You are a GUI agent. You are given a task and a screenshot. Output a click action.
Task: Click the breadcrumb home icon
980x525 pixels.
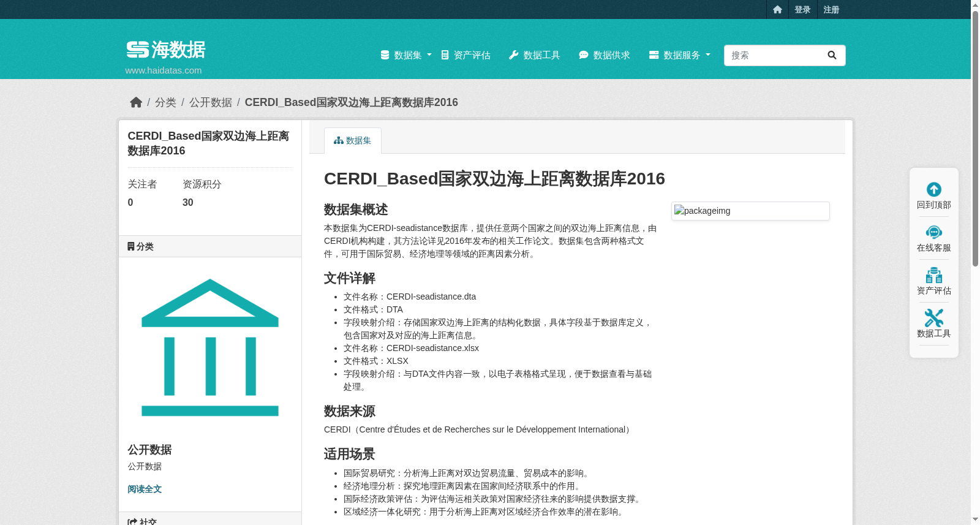pyautogui.click(x=136, y=102)
